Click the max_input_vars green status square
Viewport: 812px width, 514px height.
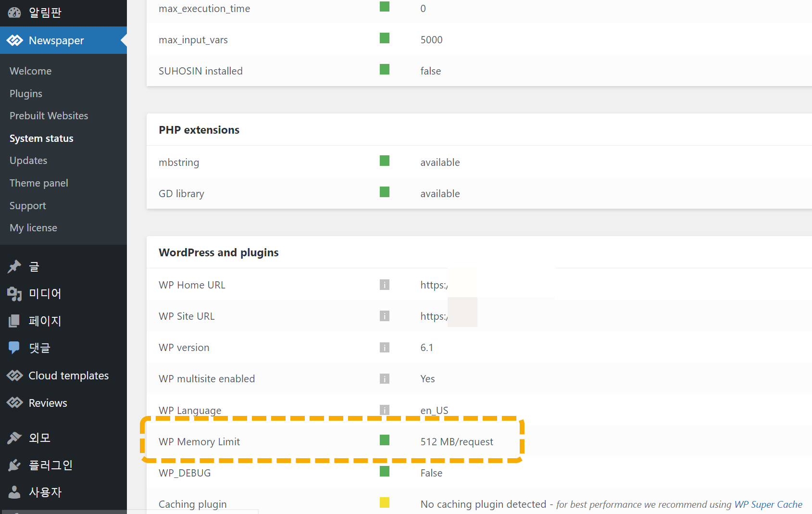pyautogui.click(x=385, y=38)
